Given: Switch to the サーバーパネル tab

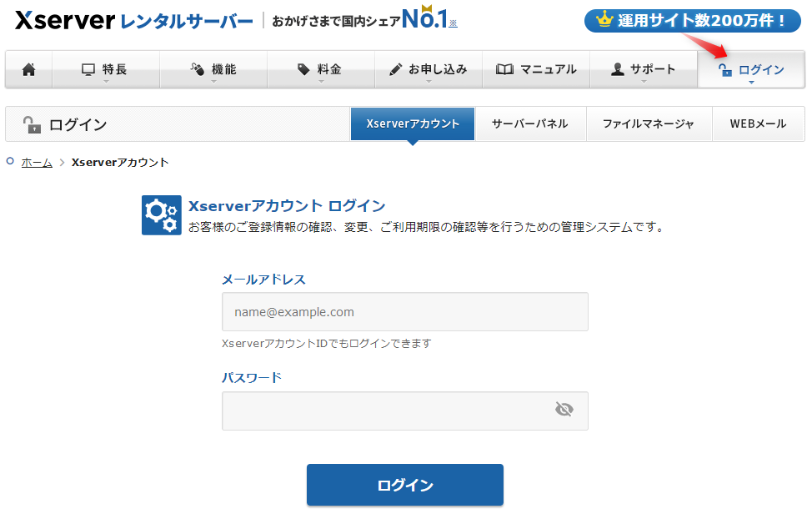Looking at the screenshot, I should (x=529, y=123).
